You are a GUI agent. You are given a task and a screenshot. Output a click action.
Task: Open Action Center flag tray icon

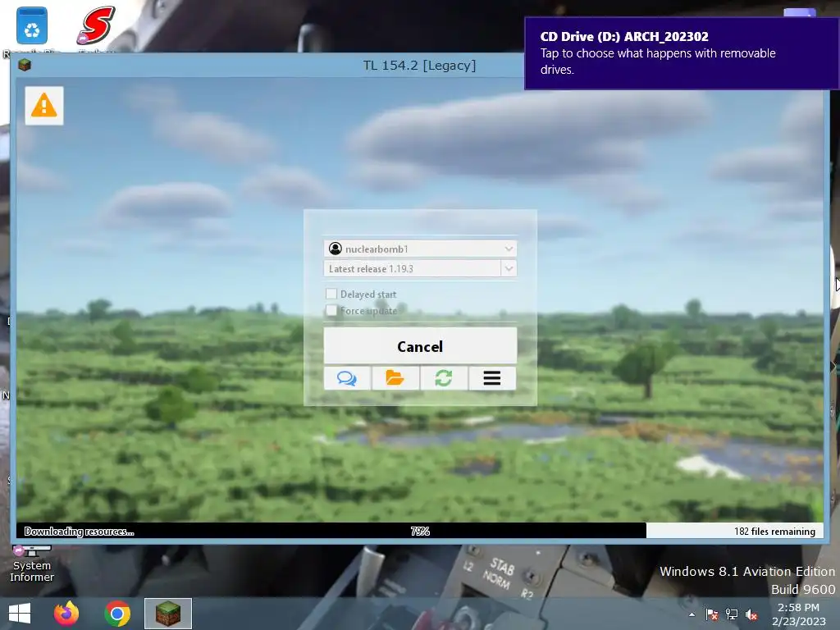pos(712,614)
